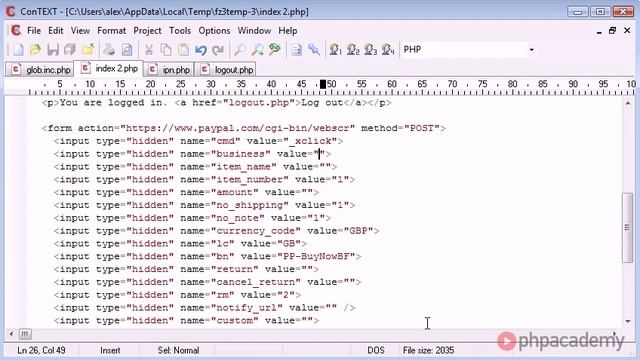
Task: Click the Open file folder icon
Action: (x=35, y=50)
